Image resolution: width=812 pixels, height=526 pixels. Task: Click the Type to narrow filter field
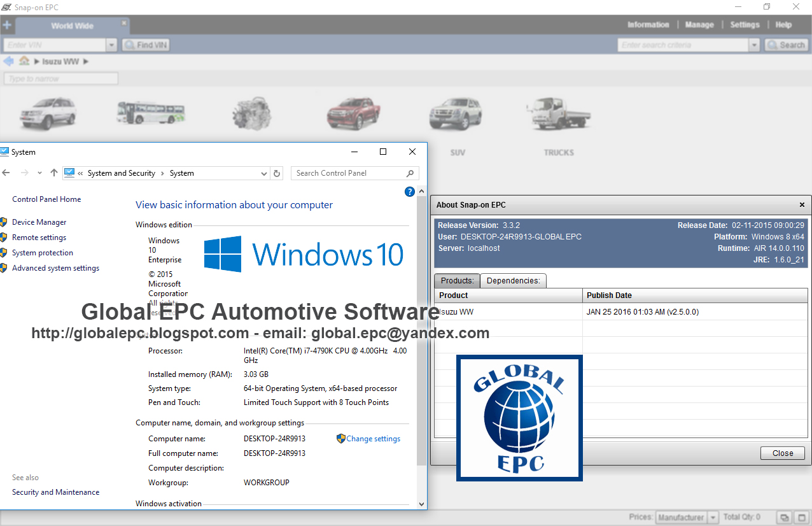(x=61, y=78)
